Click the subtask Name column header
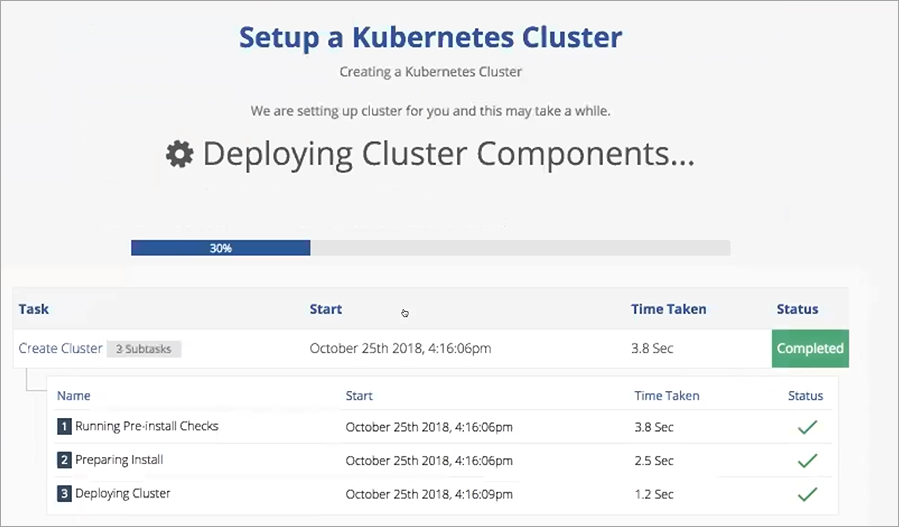The image size is (899, 527). coord(73,396)
